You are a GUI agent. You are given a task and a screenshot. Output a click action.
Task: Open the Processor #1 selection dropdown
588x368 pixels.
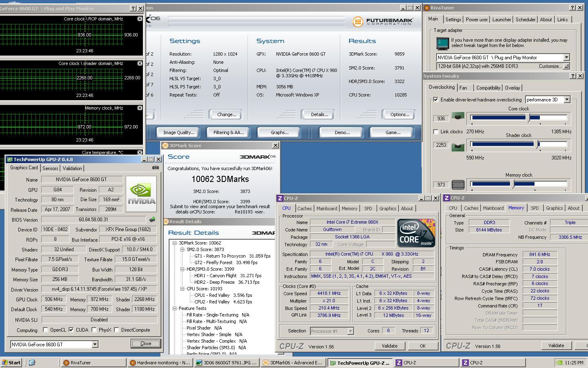[x=350, y=331]
